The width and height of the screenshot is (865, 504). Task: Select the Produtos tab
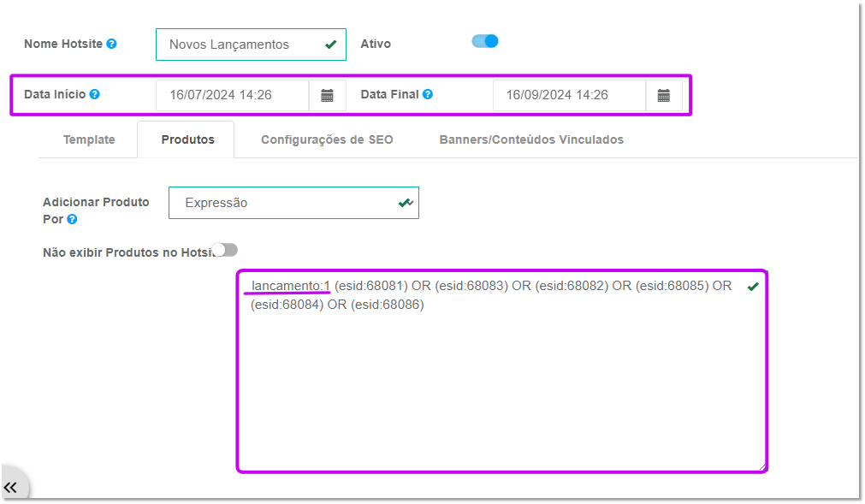(187, 139)
